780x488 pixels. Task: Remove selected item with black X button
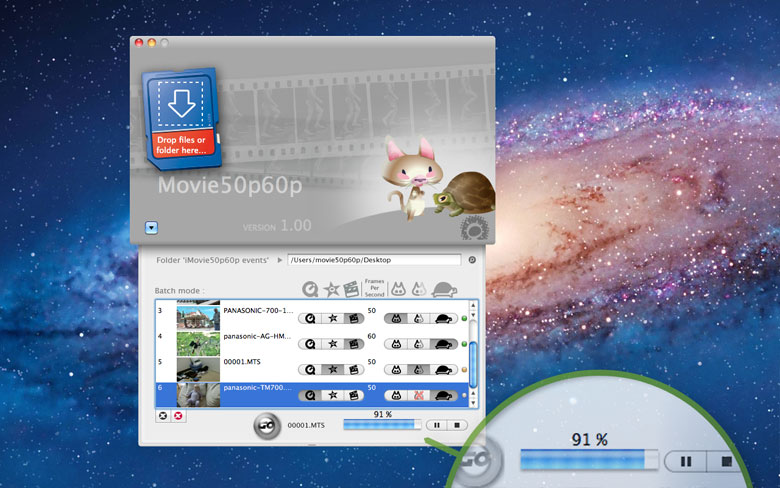163,416
